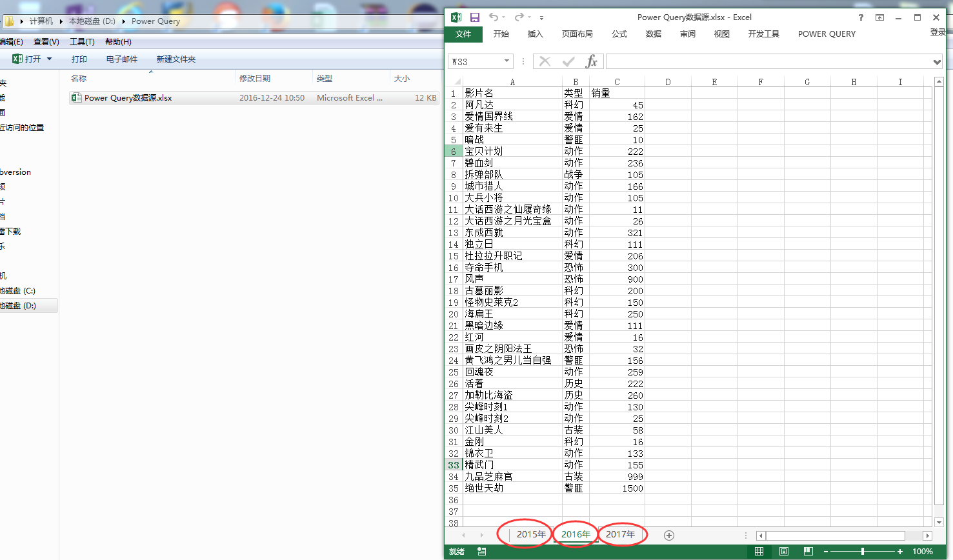
Task: Click the New Sheet plus icon
Action: coord(669,535)
